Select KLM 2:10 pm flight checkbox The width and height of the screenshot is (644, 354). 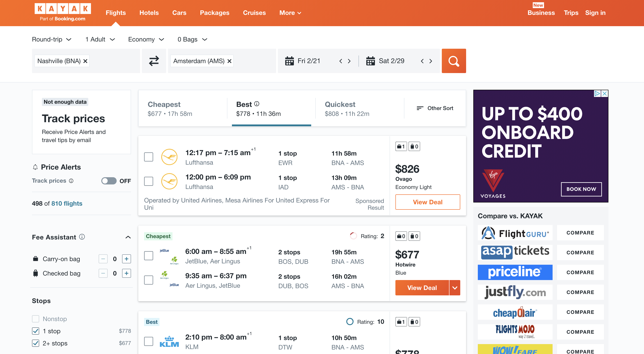pyautogui.click(x=148, y=341)
